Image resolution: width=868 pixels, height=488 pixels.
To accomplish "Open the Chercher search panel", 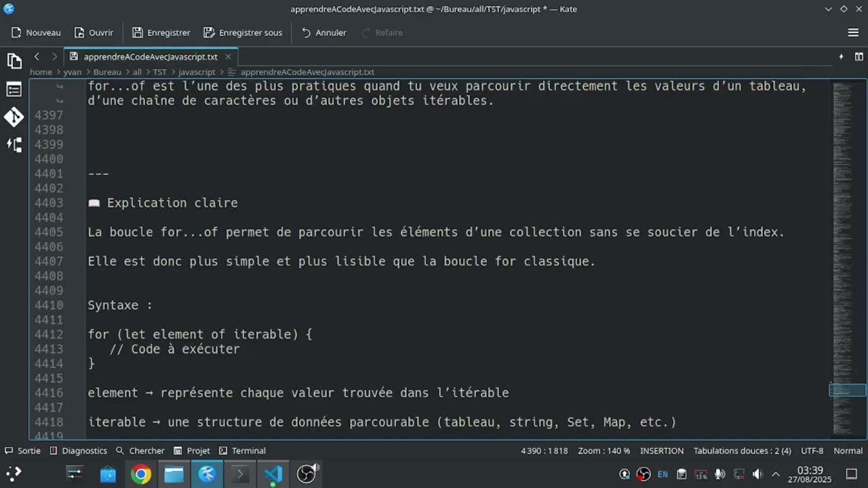I will click(140, 451).
